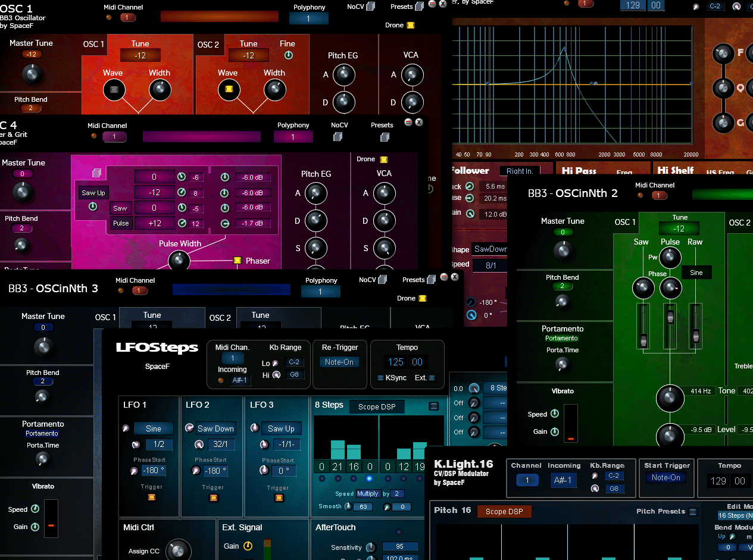This screenshot has height=560, width=753.
Task: Click level knob beside -1.7 dB in OSC 4
Action: [x=225, y=224]
